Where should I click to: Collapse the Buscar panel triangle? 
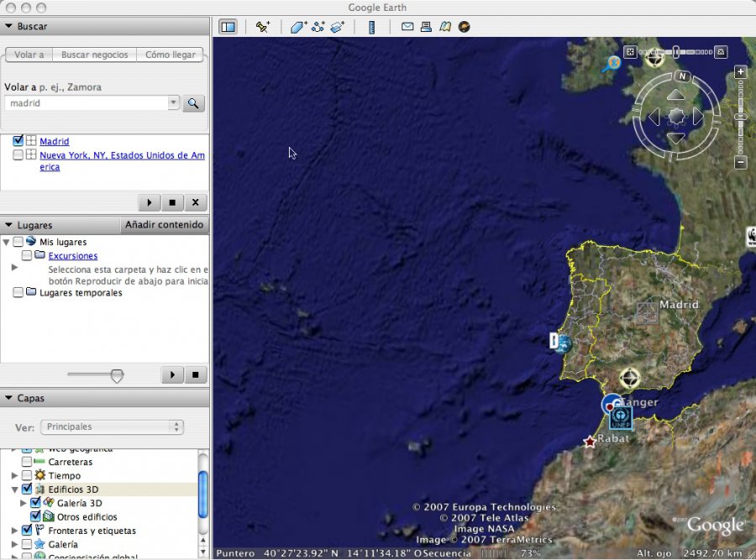pyautogui.click(x=8, y=26)
